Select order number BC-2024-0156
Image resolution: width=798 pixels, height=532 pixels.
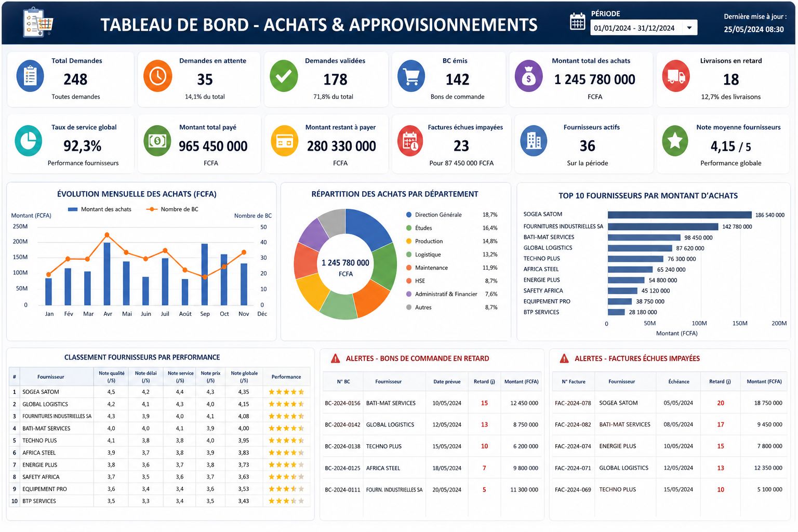click(x=342, y=403)
